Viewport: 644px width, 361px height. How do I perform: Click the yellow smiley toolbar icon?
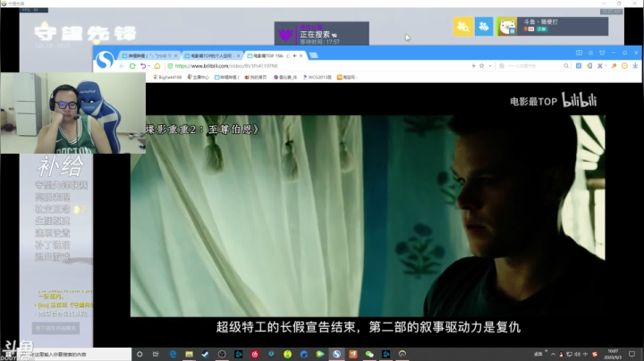(x=624, y=66)
